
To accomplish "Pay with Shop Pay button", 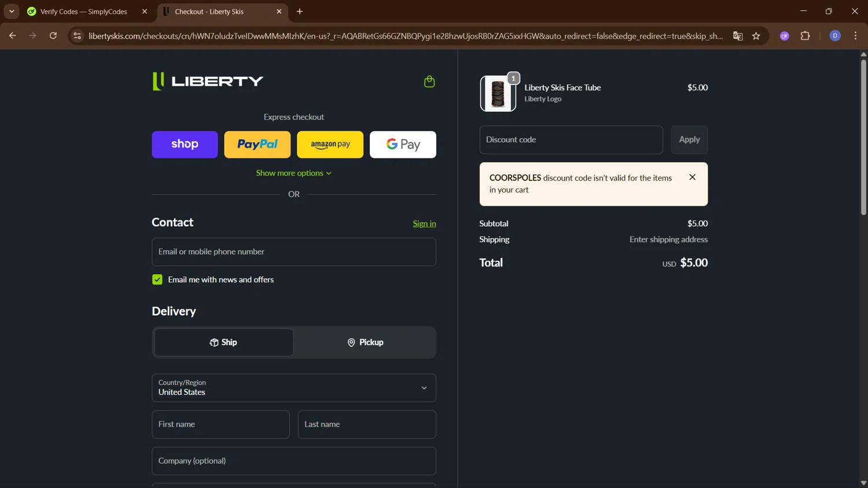I will pos(185,145).
